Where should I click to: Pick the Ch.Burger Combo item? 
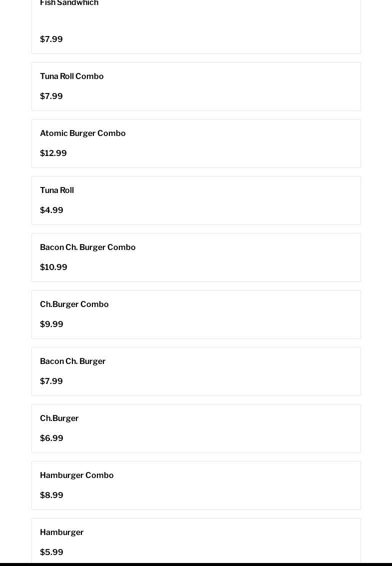[x=196, y=314]
